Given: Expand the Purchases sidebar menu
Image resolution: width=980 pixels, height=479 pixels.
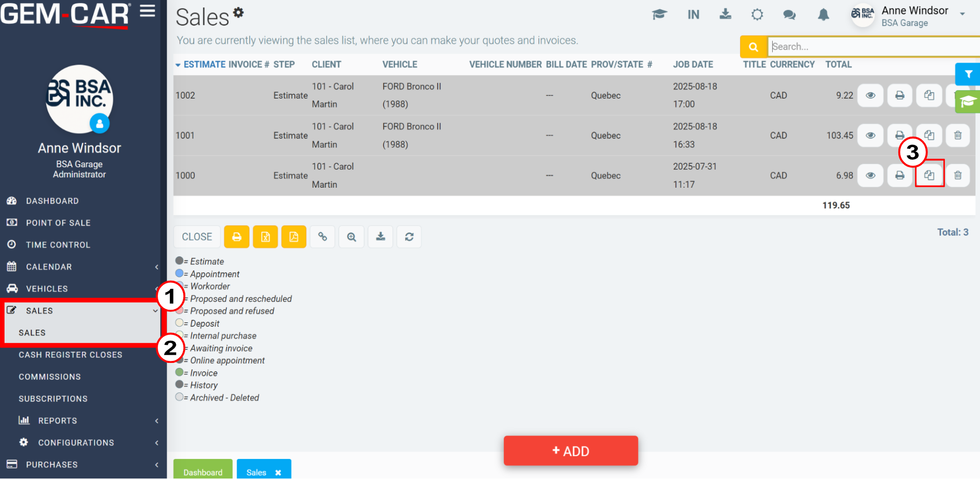Looking at the screenshot, I should pos(80,465).
